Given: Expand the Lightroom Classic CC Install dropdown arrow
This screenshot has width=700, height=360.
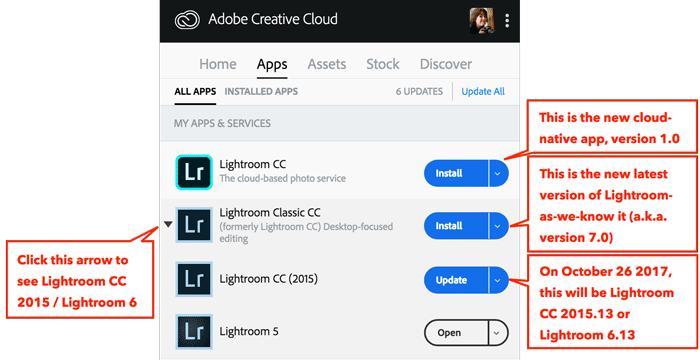Looking at the screenshot, I should coord(499,226).
